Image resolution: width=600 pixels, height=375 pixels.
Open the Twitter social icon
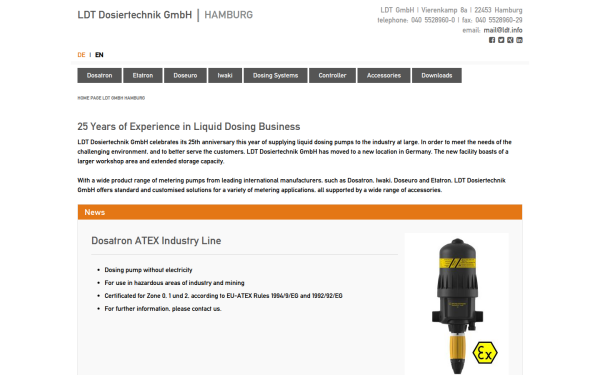pyautogui.click(x=501, y=40)
